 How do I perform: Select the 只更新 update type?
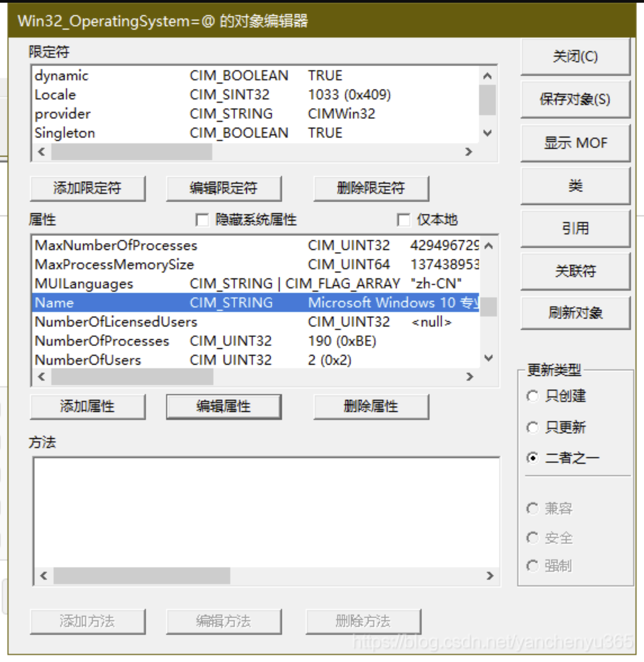(533, 428)
